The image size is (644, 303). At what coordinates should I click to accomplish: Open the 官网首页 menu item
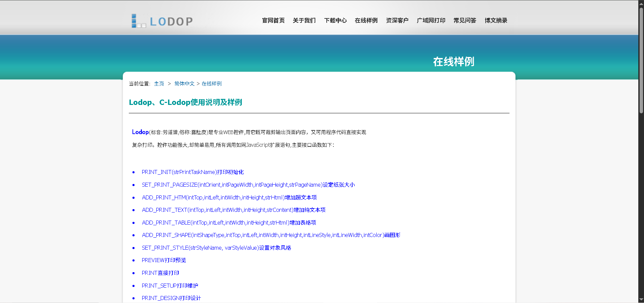pyautogui.click(x=273, y=20)
